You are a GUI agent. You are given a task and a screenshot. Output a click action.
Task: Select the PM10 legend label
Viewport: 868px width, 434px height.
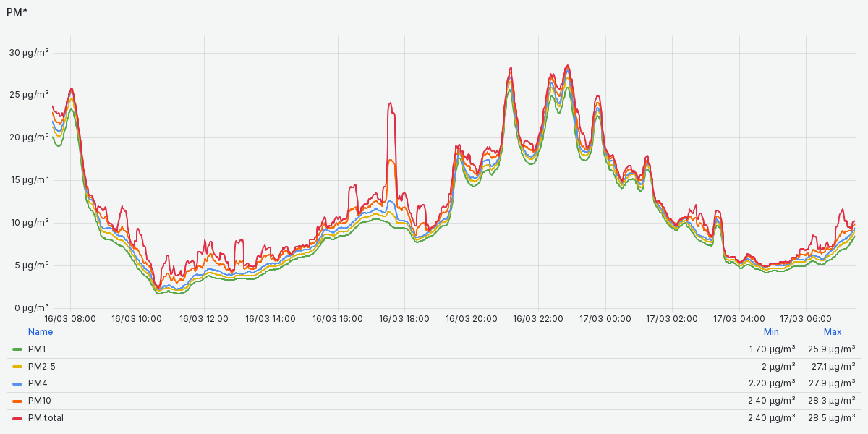pos(39,401)
